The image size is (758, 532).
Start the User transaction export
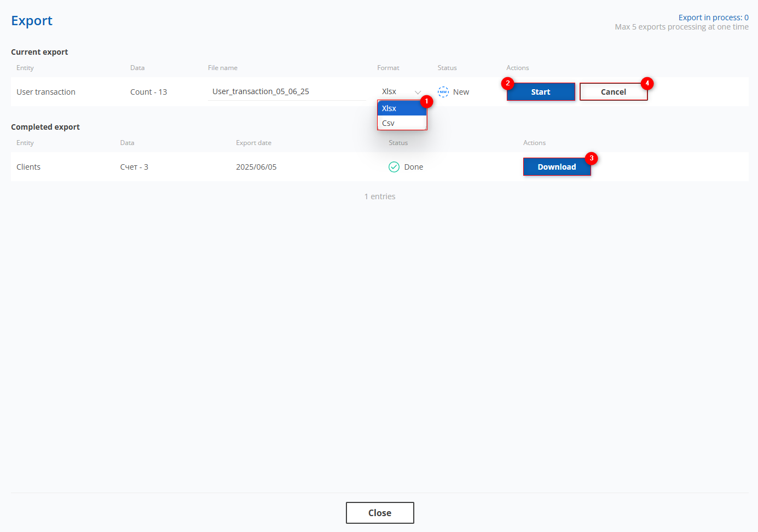[541, 92]
